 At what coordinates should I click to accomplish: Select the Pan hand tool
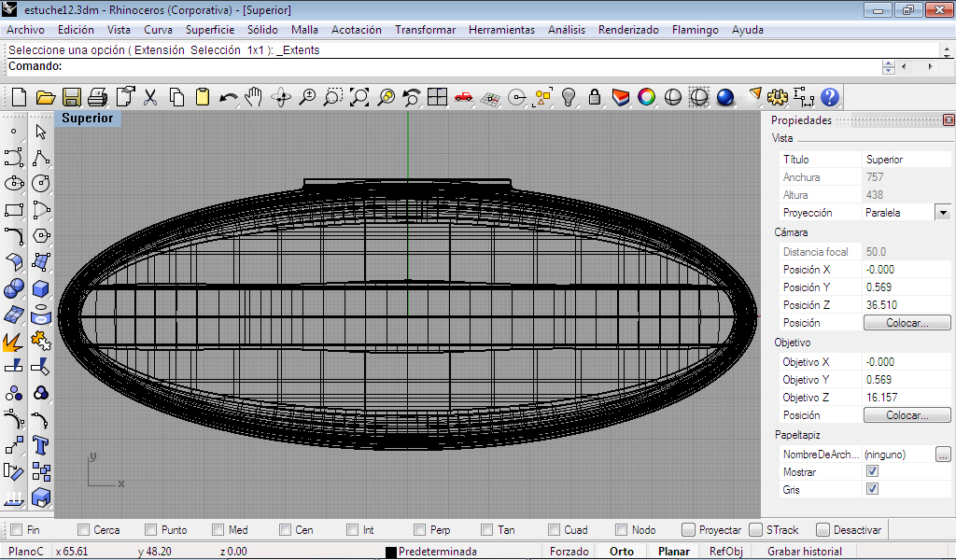point(254,97)
